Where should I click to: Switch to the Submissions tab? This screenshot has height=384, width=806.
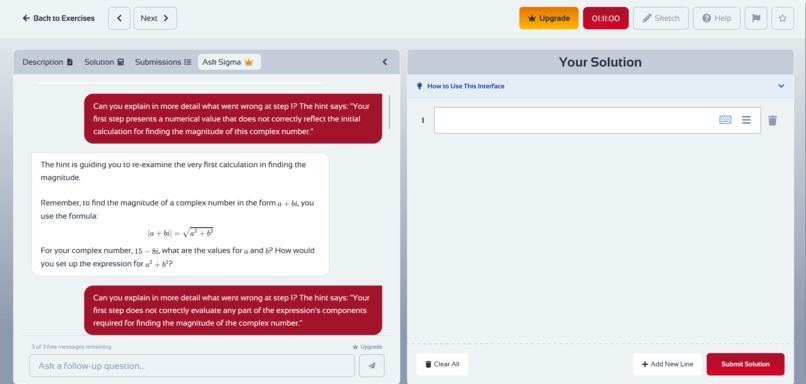[x=163, y=62]
